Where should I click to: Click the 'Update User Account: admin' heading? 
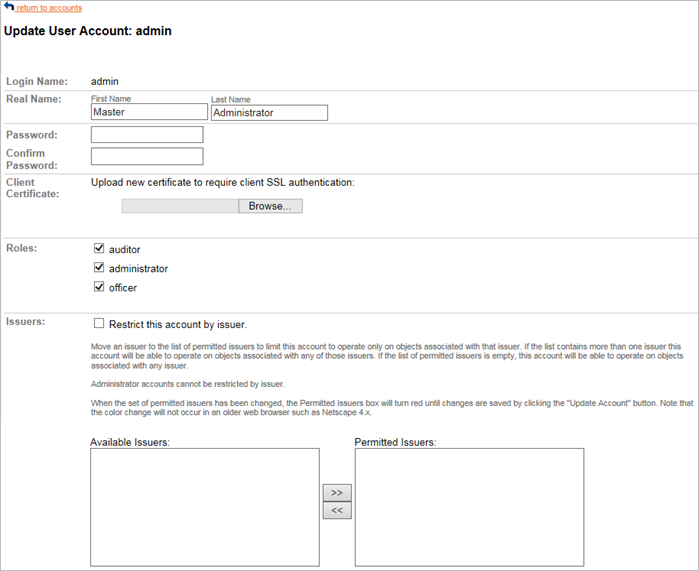pos(88,31)
